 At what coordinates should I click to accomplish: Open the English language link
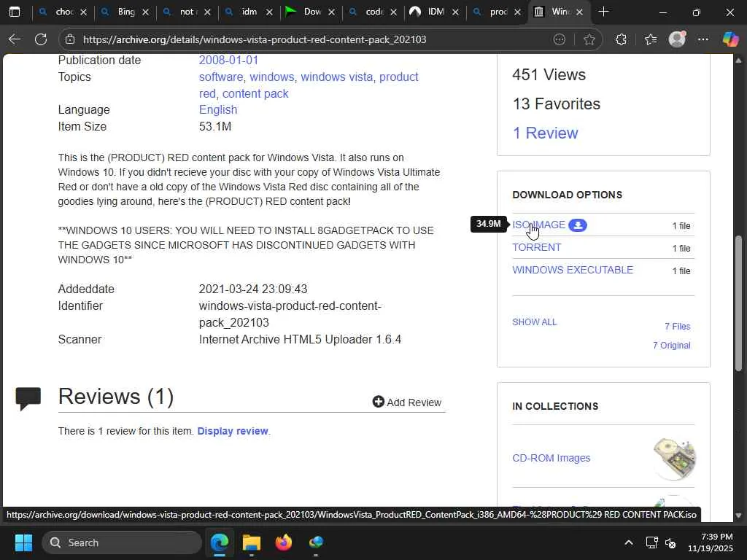pyautogui.click(x=217, y=109)
